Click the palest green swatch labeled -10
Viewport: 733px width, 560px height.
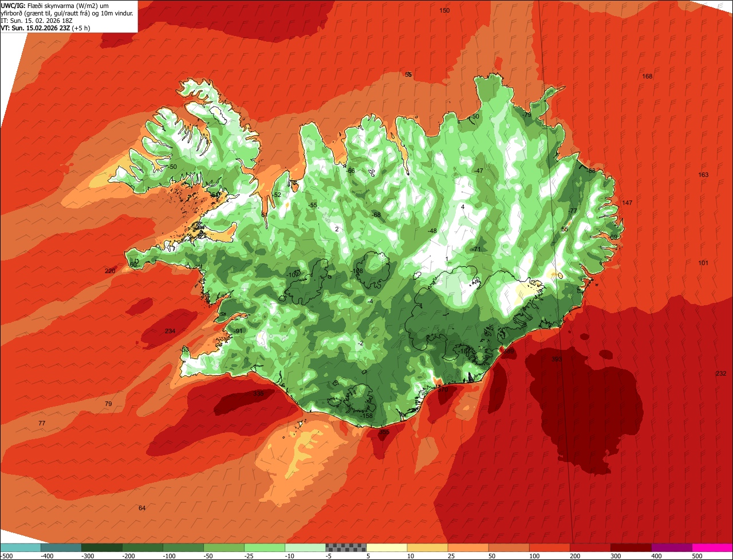(x=305, y=547)
